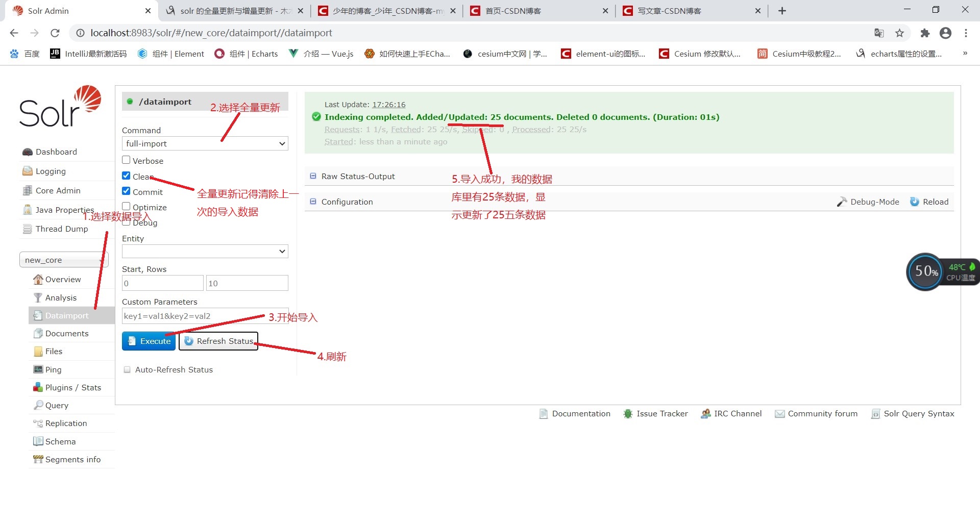Image resolution: width=980 pixels, height=524 pixels.
Task: Click the Custom Parameters input field
Action: (x=205, y=316)
